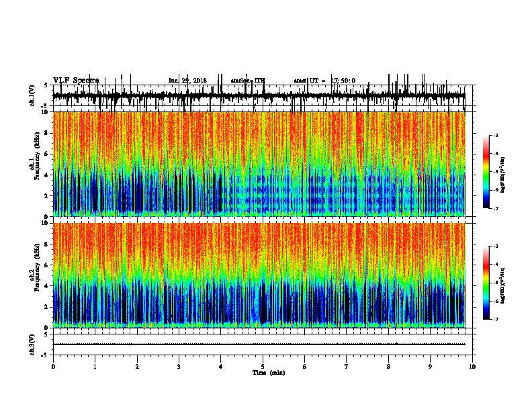The image size is (532, 411).
Task: Click time axis tick label '1'
Action: pos(95,367)
